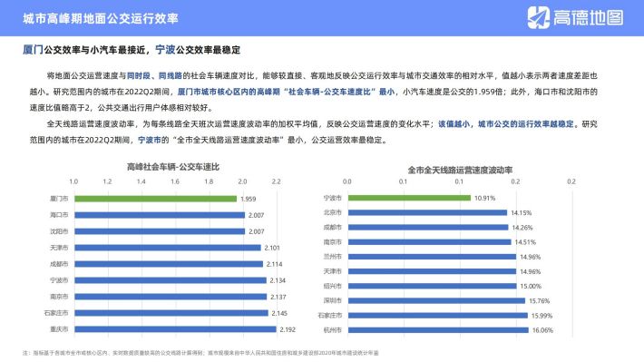The width and height of the screenshot is (644, 362).
Task: Click the 高德地图 paper-plane logo icon
Action: pos(539,17)
